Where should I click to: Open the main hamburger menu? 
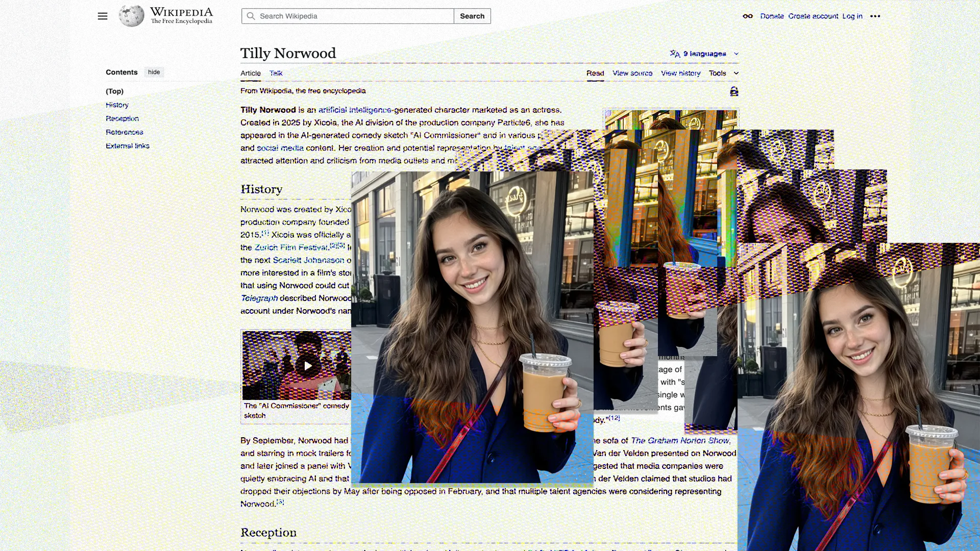click(102, 16)
